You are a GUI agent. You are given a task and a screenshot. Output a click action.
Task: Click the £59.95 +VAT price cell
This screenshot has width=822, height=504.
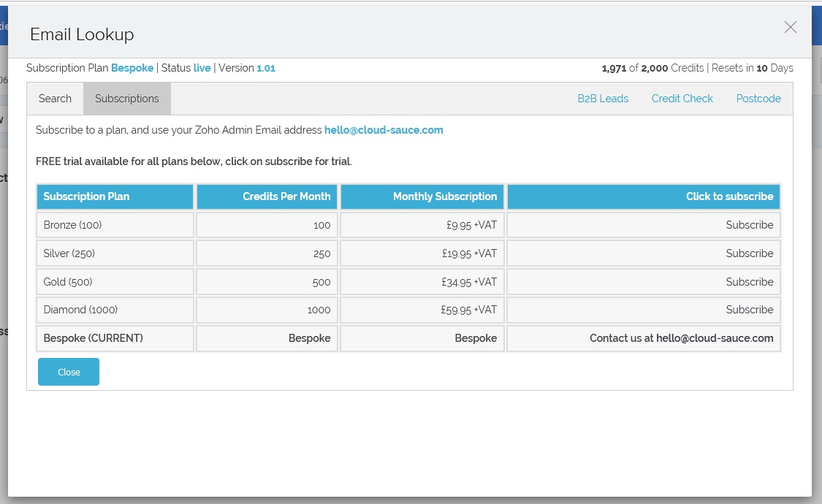point(422,310)
